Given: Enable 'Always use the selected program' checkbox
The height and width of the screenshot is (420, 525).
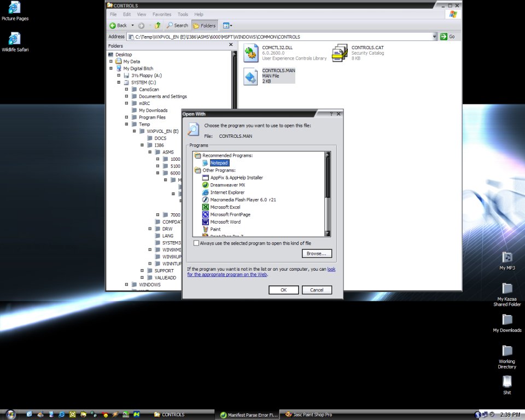Looking at the screenshot, I should tap(196, 243).
